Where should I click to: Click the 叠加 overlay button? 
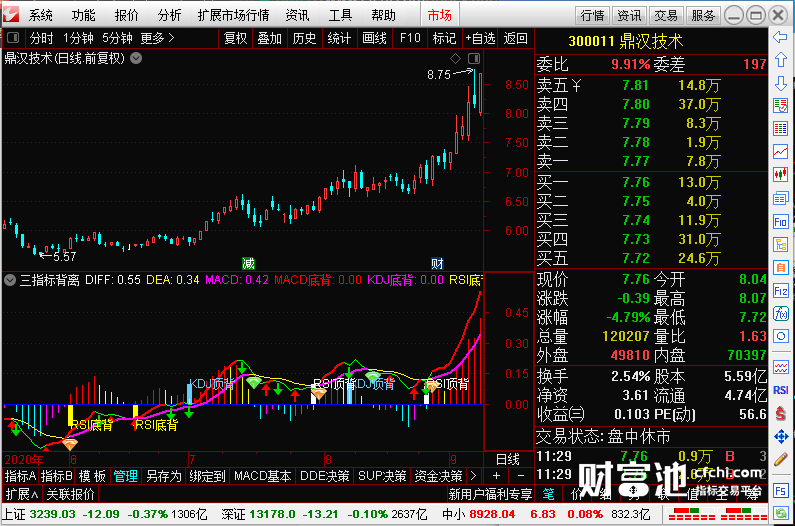point(269,38)
